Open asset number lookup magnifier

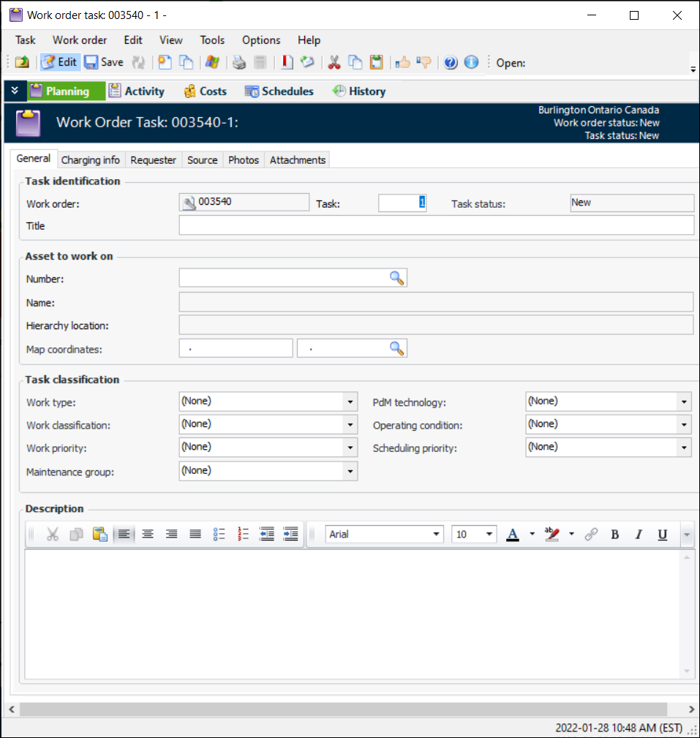pyautogui.click(x=396, y=278)
